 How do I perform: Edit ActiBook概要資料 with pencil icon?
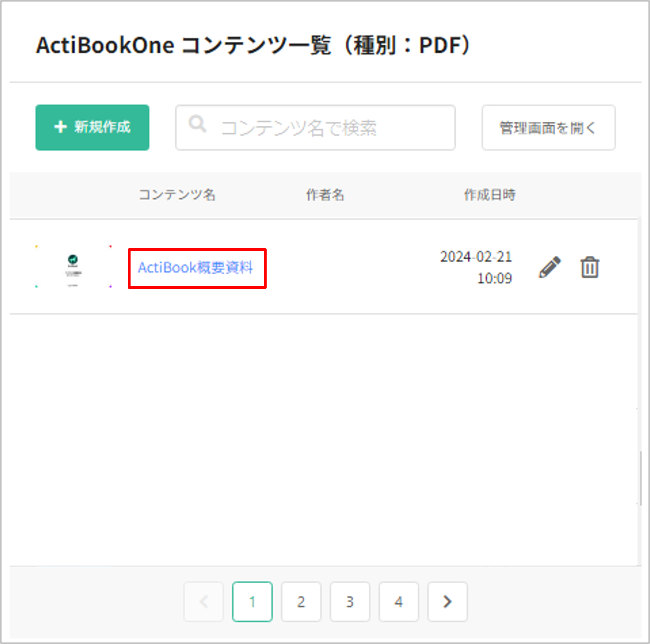[x=550, y=267]
